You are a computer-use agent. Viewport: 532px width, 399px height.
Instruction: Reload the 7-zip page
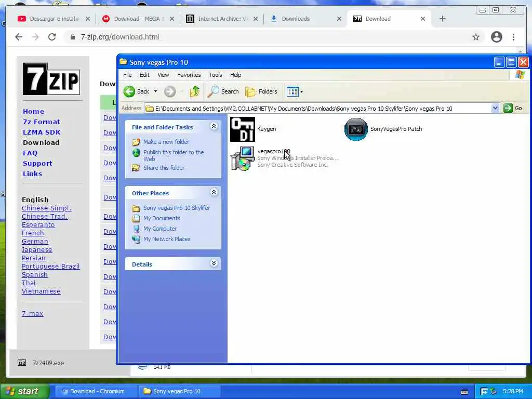tap(52, 37)
